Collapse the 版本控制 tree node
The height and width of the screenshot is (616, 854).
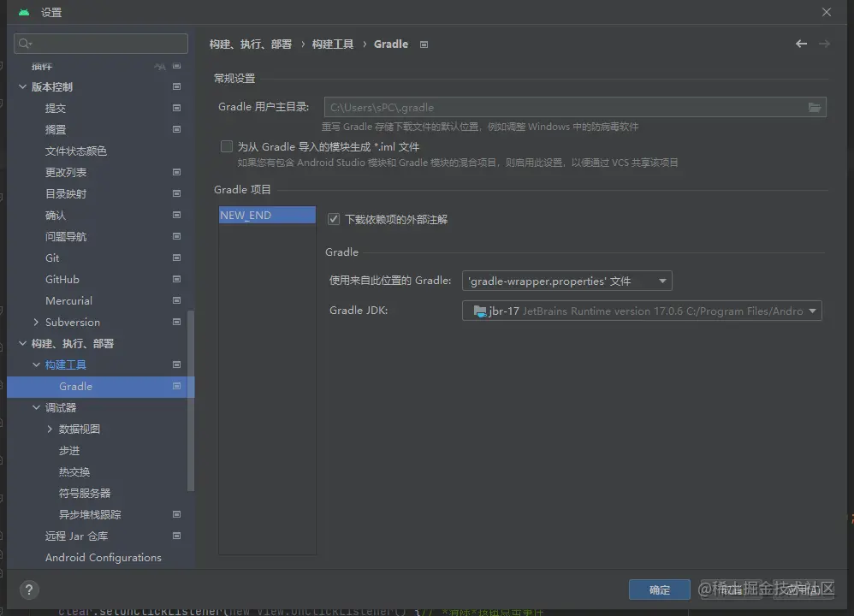click(22, 86)
